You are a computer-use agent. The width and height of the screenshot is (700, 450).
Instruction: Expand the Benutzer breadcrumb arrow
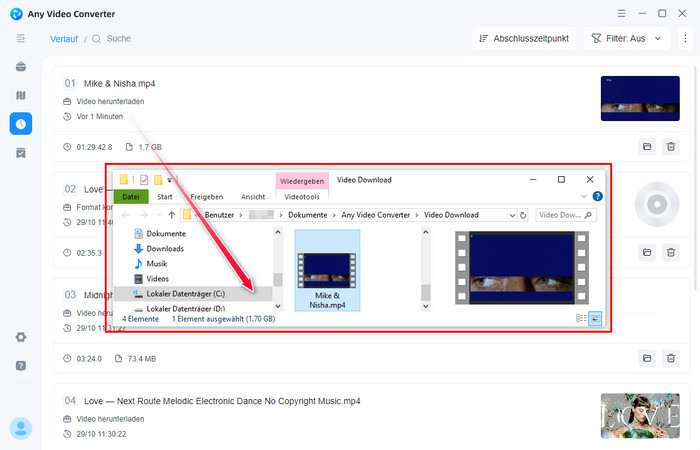[241, 215]
